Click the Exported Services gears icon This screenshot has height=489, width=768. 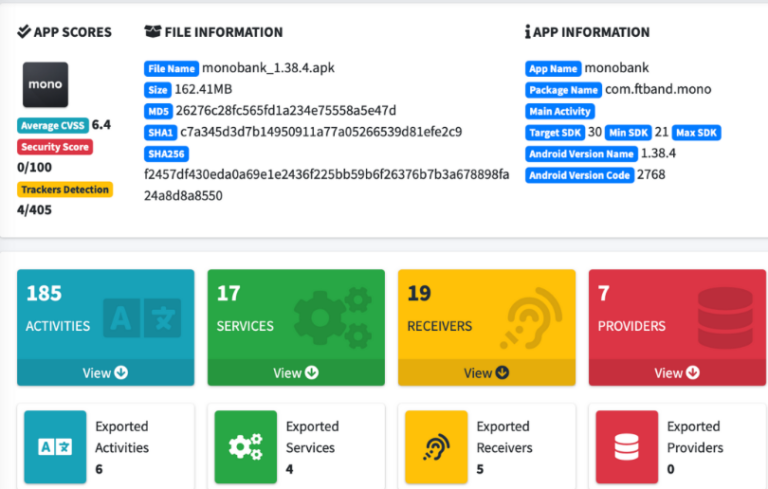(x=245, y=447)
